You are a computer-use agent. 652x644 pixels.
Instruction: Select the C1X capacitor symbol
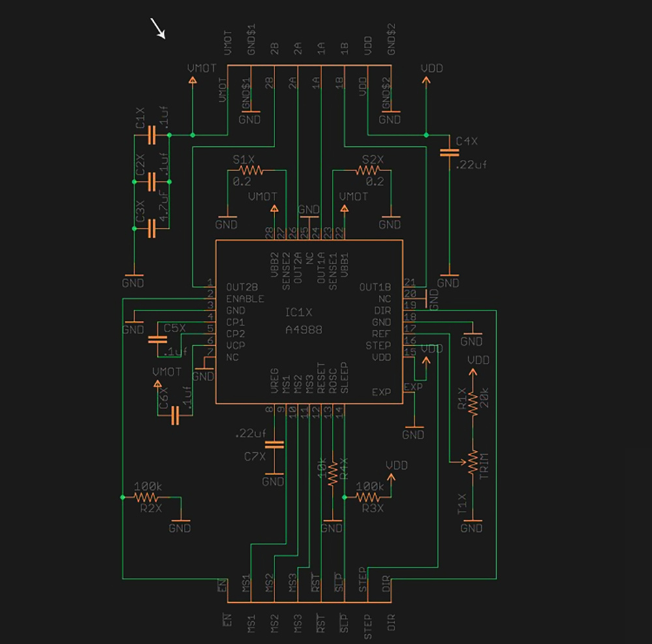tap(151, 135)
